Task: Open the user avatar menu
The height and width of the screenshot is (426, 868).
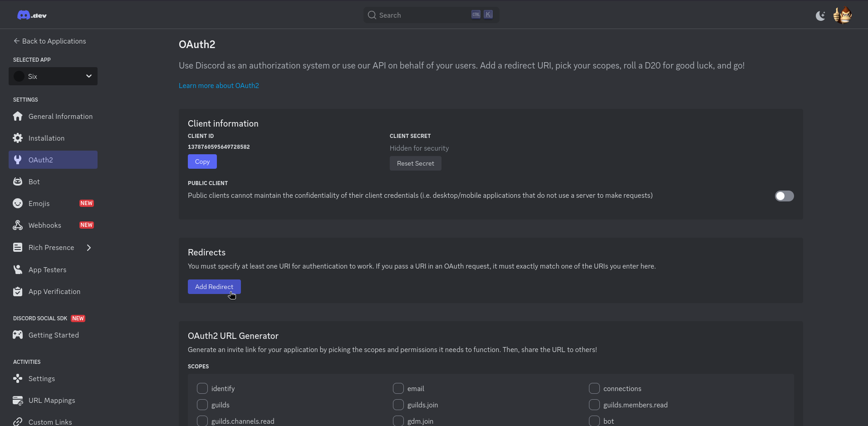Action: click(843, 15)
